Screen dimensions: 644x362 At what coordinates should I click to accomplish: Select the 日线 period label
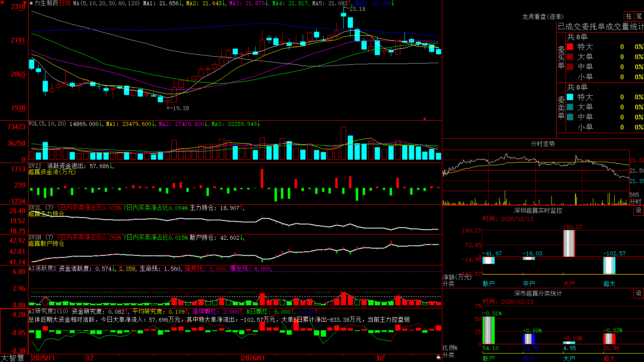65,3
